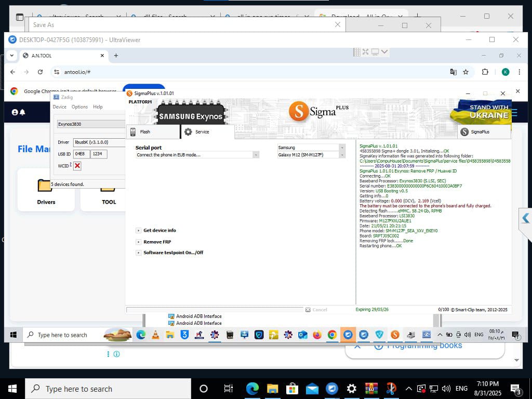
Task: Switch to the Service tab in SigmaPlus
Action: point(207,131)
